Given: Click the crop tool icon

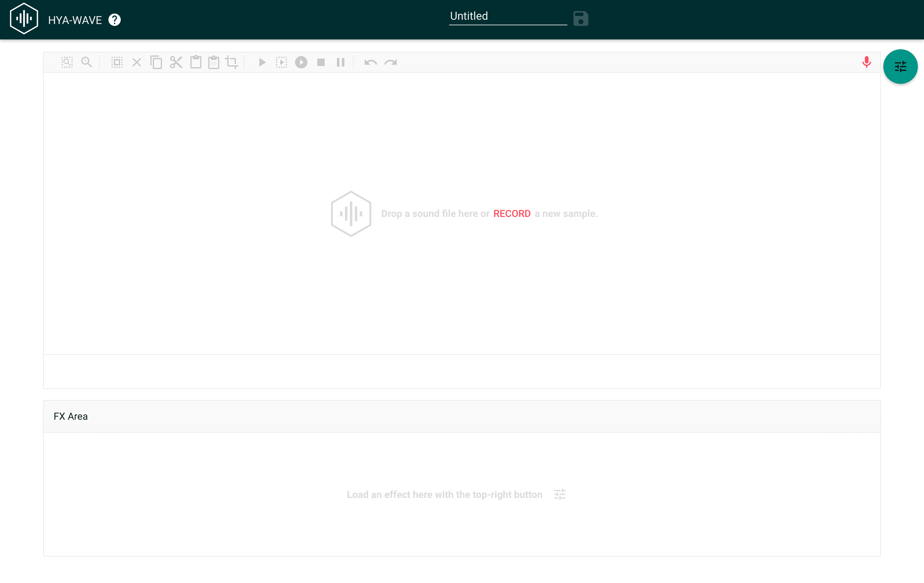Looking at the screenshot, I should pyautogui.click(x=232, y=62).
